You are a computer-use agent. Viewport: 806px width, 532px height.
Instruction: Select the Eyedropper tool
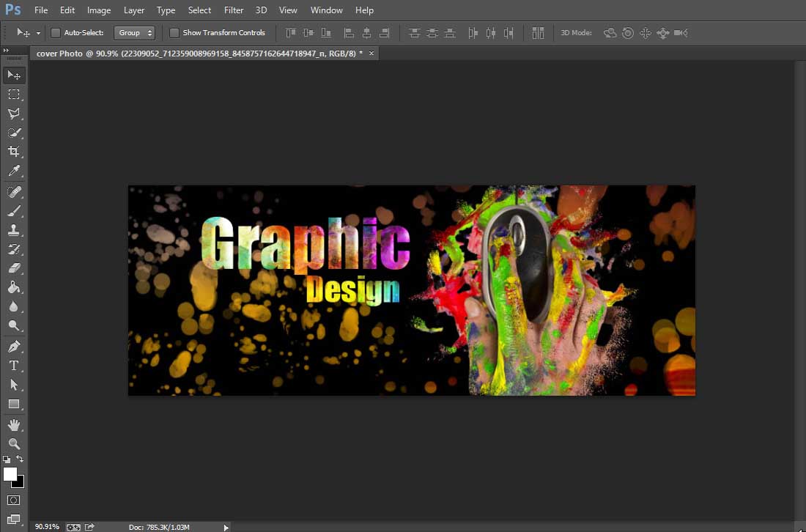14,171
